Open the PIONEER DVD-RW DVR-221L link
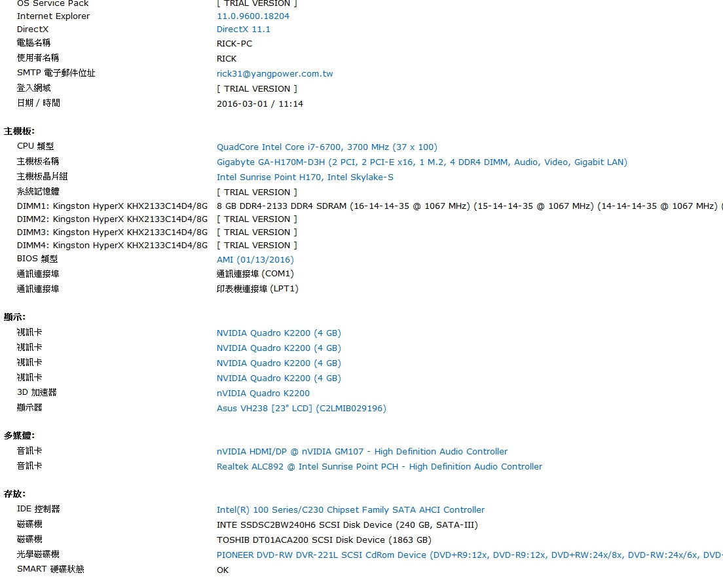Image resolution: width=723 pixels, height=588 pixels. 470,555
